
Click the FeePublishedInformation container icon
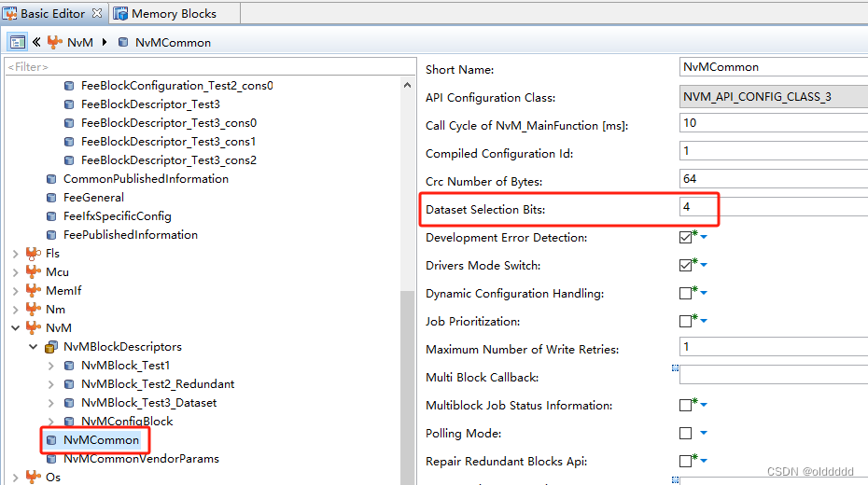tap(51, 235)
